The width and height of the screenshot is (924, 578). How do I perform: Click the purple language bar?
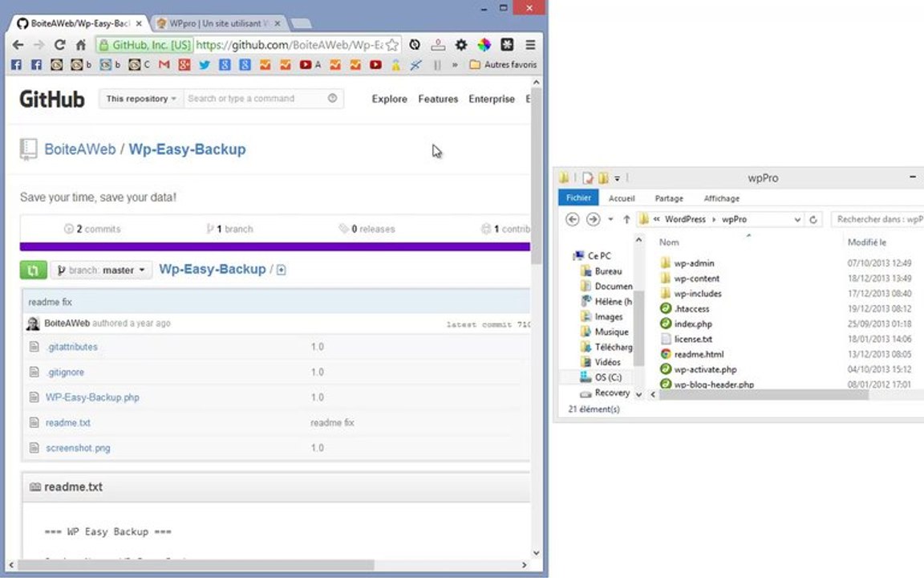click(274, 246)
